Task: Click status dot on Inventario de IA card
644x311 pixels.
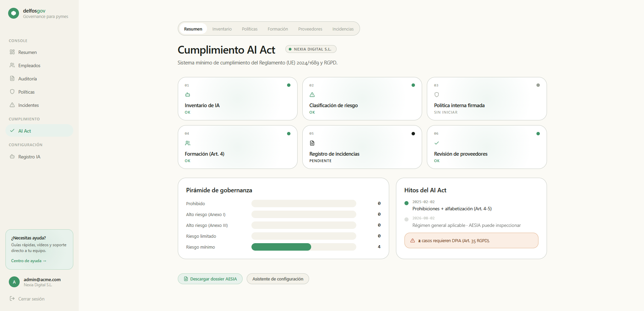Action: coord(289,85)
